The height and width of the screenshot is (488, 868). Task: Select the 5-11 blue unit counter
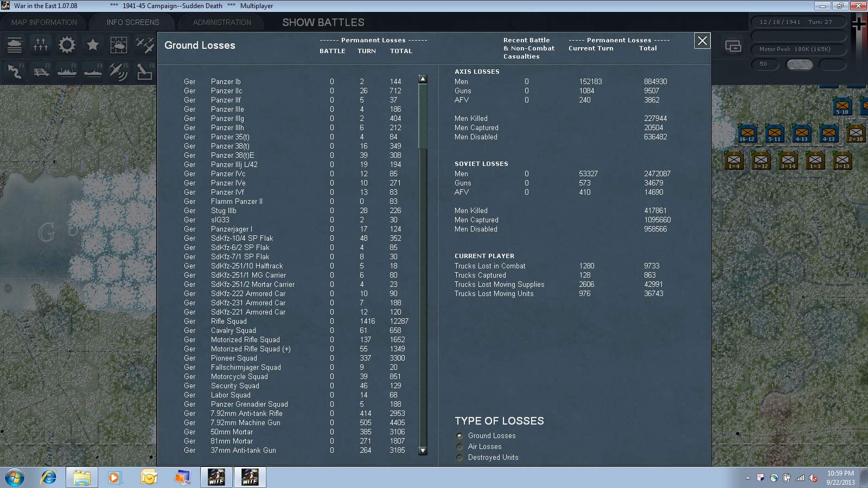(x=774, y=133)
